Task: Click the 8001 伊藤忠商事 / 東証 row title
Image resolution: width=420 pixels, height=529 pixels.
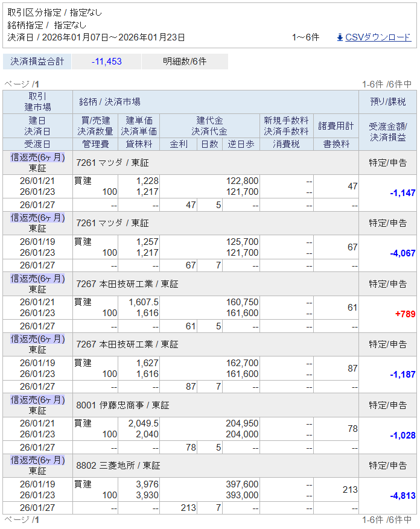Action: coord(122,405)
